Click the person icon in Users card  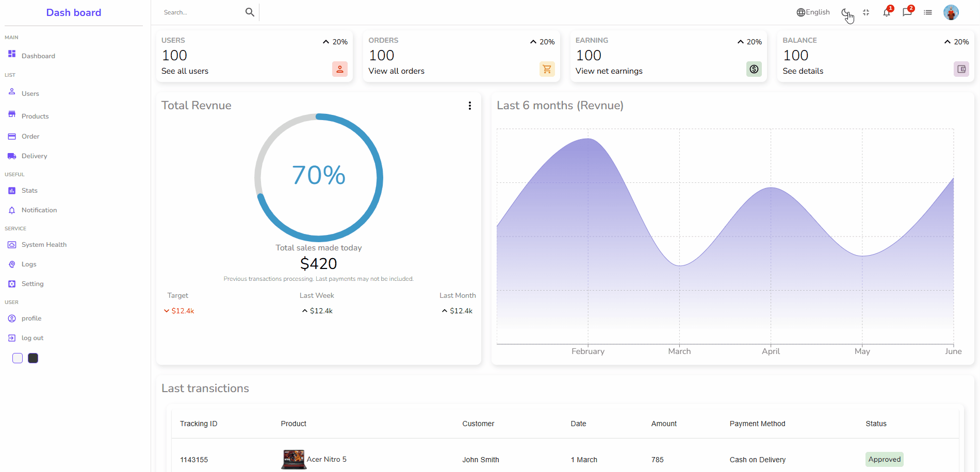tap(340, 69)
